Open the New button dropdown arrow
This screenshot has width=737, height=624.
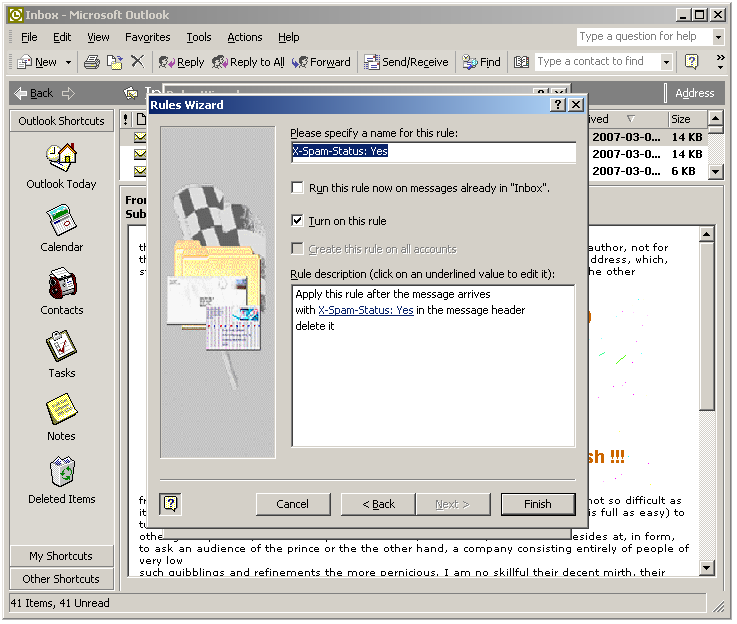(x=69, y=62)
